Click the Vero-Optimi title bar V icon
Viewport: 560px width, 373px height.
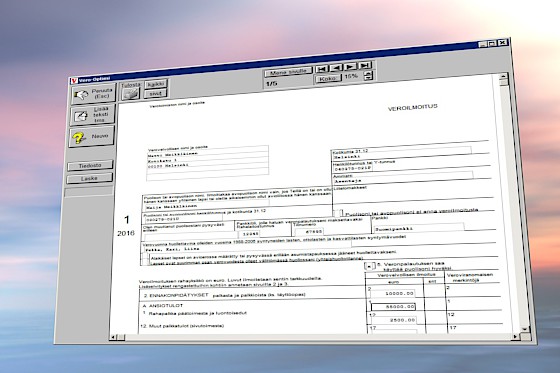coord(74,81)
